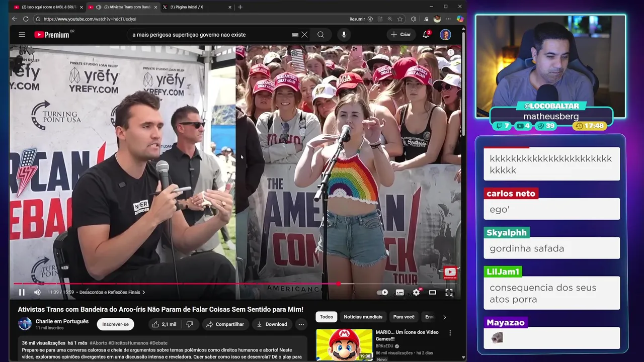Click the Compartilhar button
Screen dimensions: 644x362
coord(225,324)
